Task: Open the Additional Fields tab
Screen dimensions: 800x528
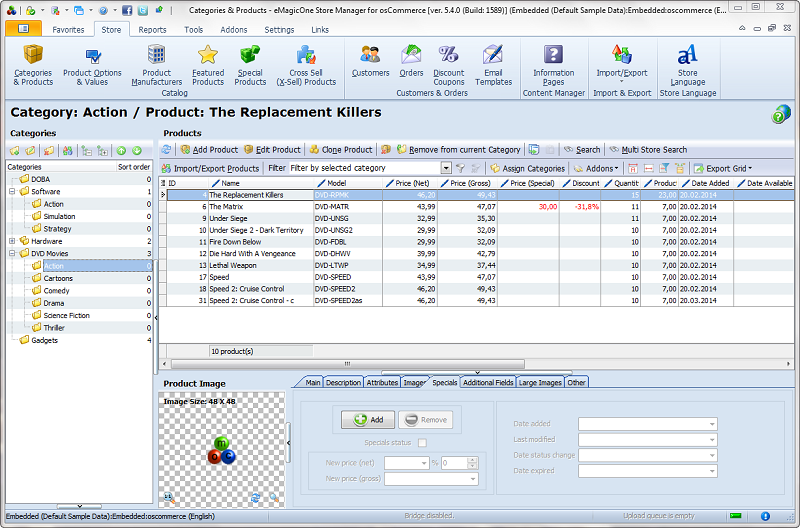Action: [x=488, y=383]
